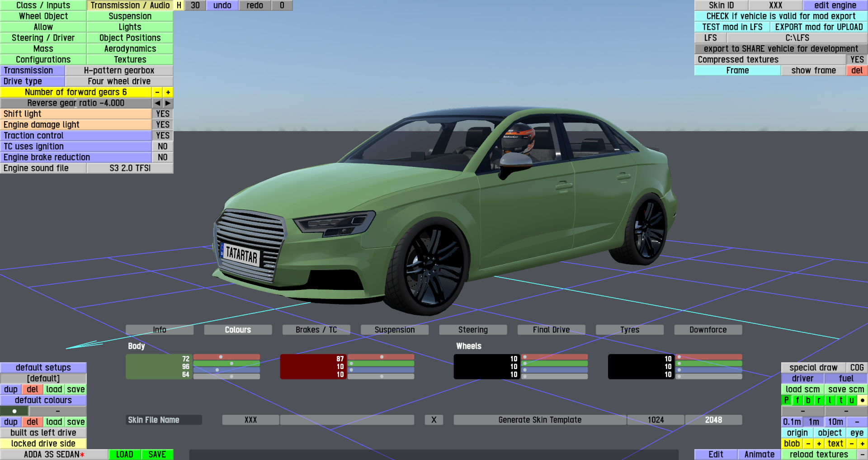Click the minus button next to 10m
The height and width of the screenshot is (460, 868).
(x=857, y=422)
